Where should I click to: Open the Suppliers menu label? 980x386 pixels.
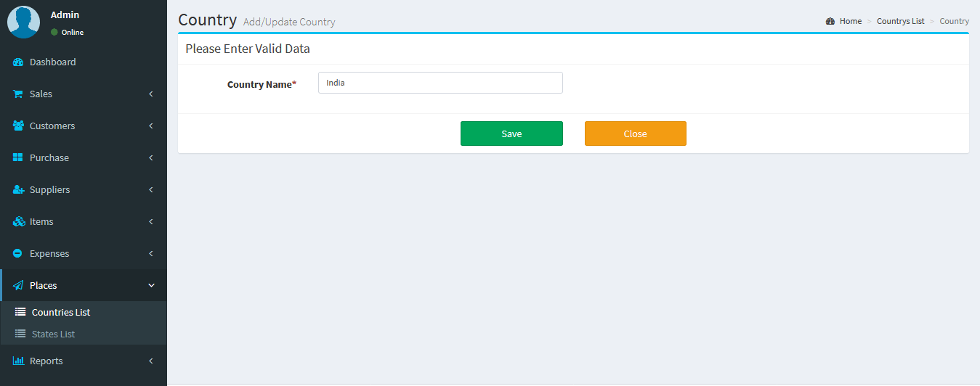point(50,189)
